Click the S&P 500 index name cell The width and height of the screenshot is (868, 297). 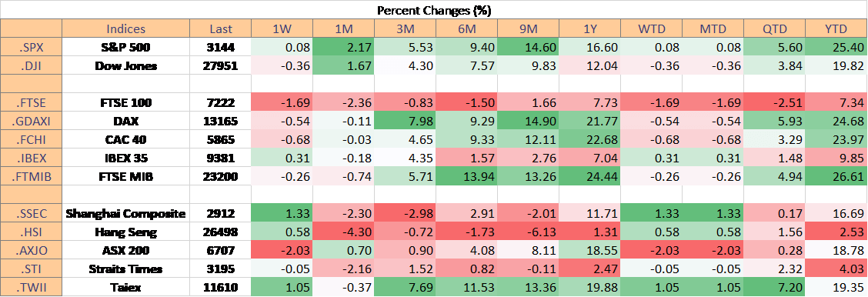click(x=125, y=48)
